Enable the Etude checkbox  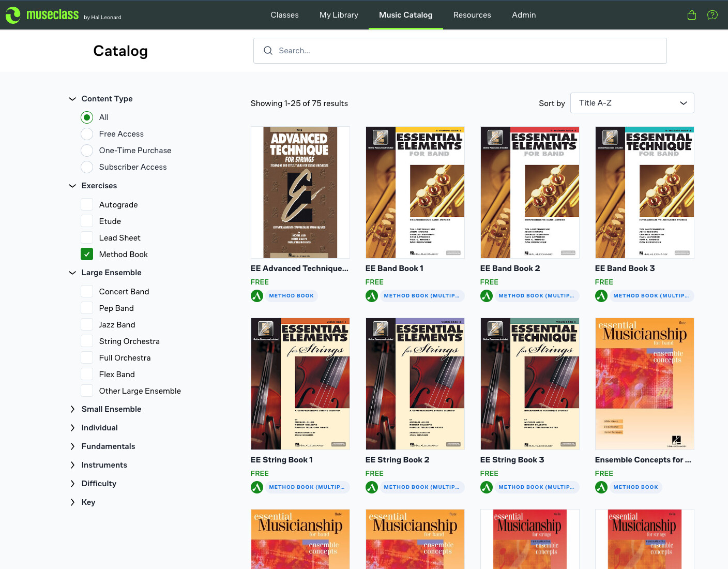point(87,221)
